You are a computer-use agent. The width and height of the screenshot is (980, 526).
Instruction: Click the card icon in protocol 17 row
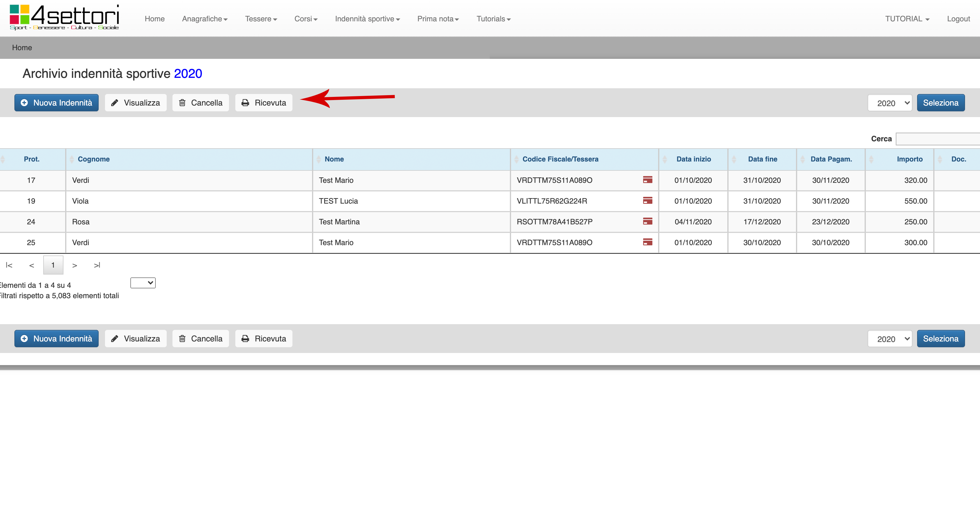tap(647, 180)
